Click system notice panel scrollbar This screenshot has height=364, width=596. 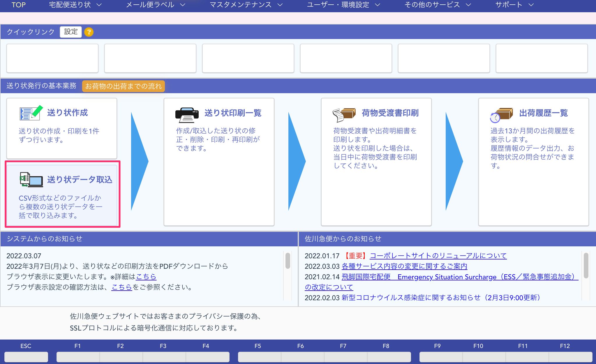288,261
